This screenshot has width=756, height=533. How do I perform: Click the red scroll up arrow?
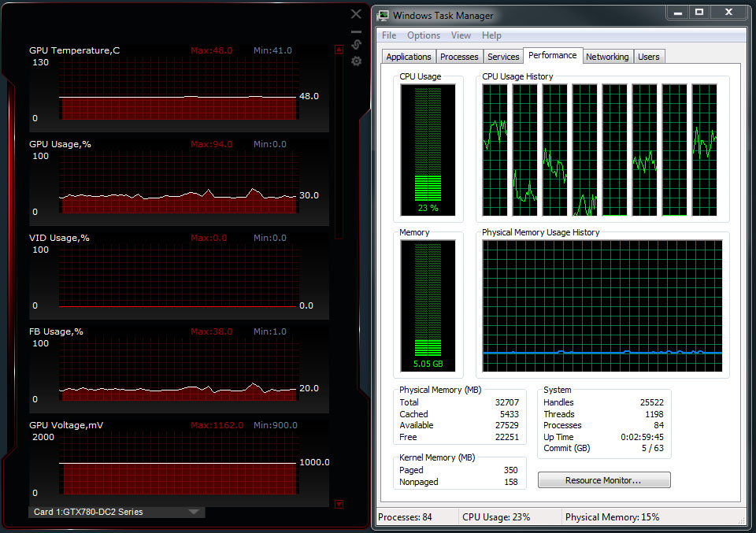(339, 49)
